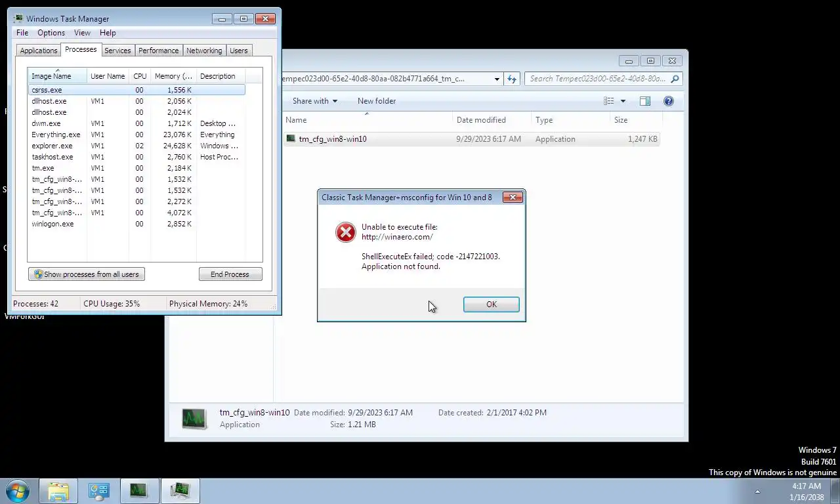The width and height of the screenshot is (840, 504).
Task: Sort processes by Memory column
Action: 173,76
